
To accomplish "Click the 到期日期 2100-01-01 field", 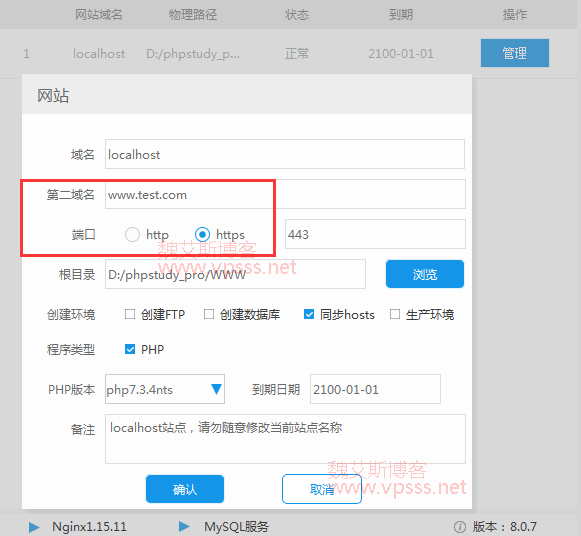I will [375, 389].
